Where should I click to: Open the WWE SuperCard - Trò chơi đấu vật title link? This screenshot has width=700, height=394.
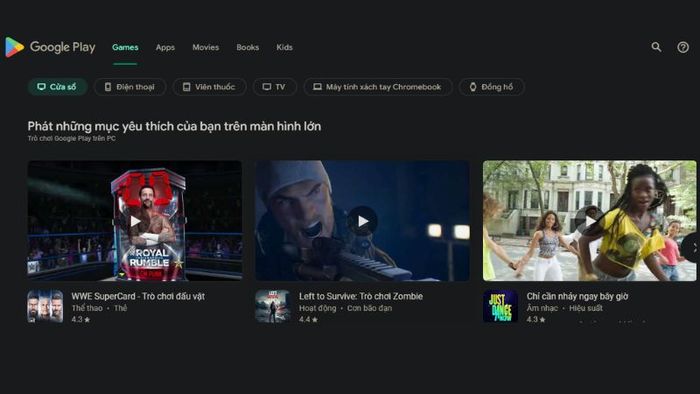coord(138,296)
